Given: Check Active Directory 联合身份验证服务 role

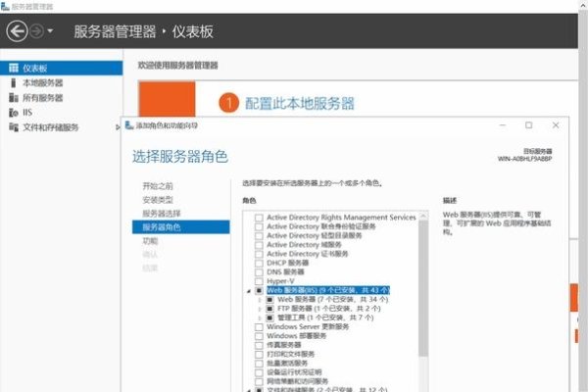Looking at the screenshot, I should click(x=259, y=226).
